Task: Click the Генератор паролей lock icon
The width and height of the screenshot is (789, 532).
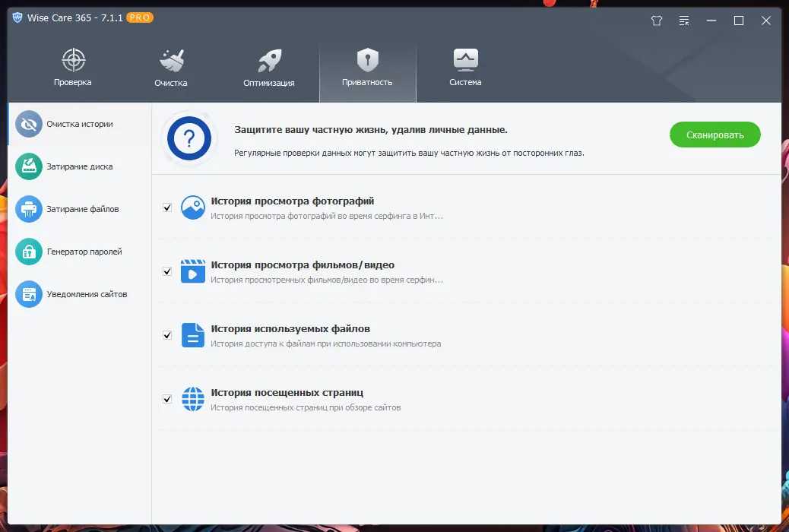Action: point(28,251)
